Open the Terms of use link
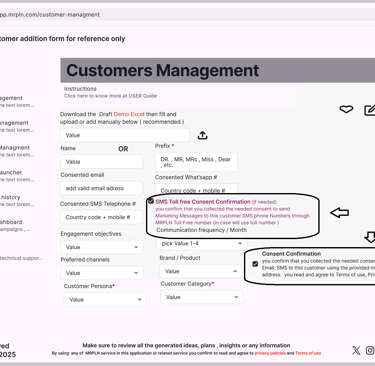This screenshot has height=366, width=375. point(308,353)
